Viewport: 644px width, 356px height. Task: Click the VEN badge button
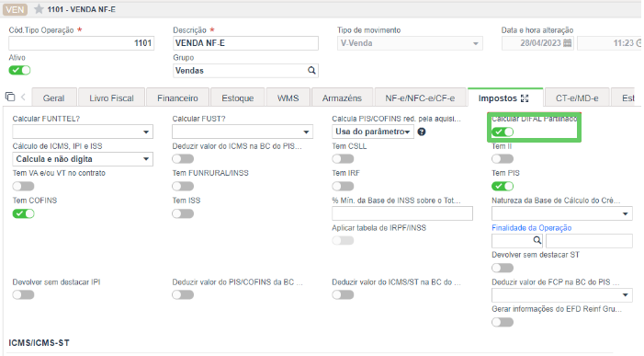15,9
